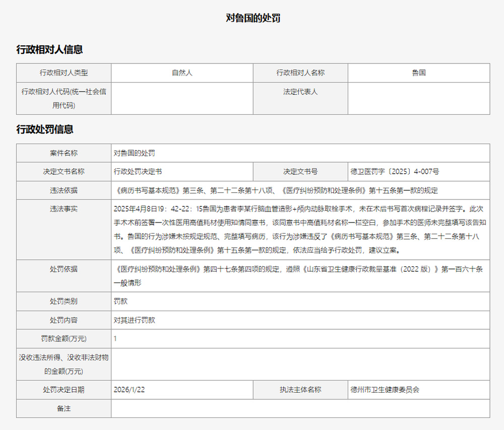Click the enforcement body '德州市卫生健康委员会'
This screenshot has height=430, width=504.
coord(385,390)
